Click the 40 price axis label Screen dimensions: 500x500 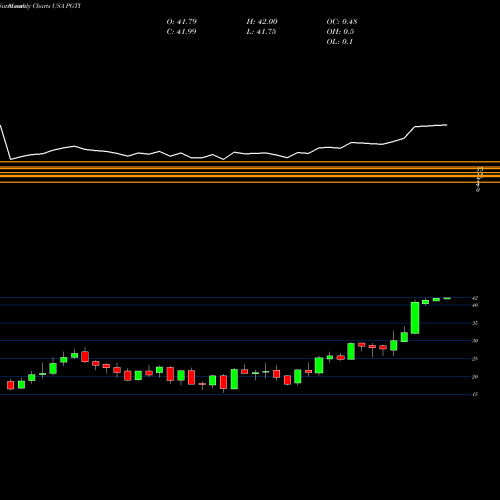coord(475,305)
